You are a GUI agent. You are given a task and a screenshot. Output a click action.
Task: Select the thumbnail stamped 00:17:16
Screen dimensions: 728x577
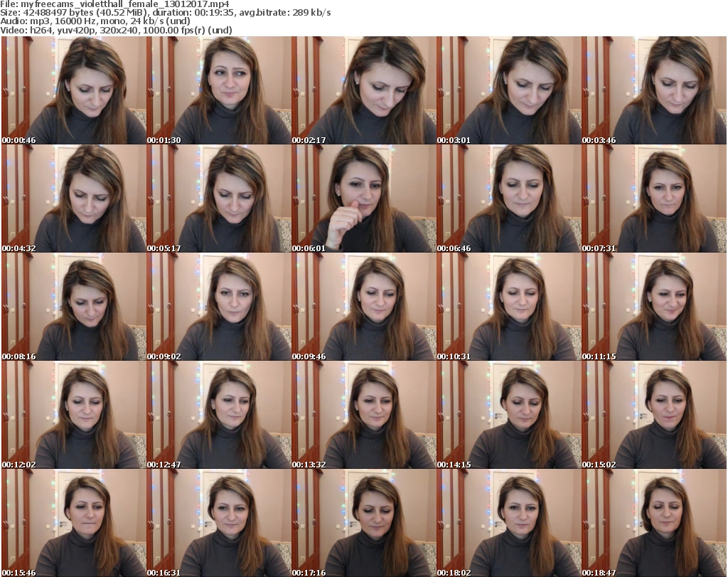363,523
